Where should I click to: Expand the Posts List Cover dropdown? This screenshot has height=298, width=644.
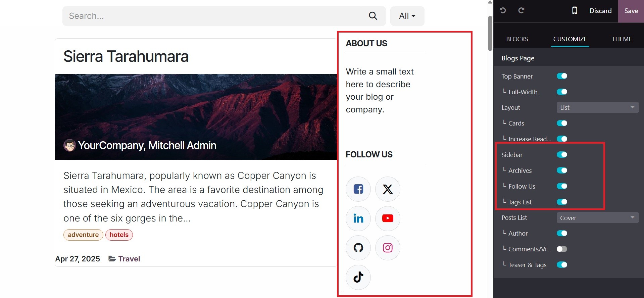coord(597,218)
